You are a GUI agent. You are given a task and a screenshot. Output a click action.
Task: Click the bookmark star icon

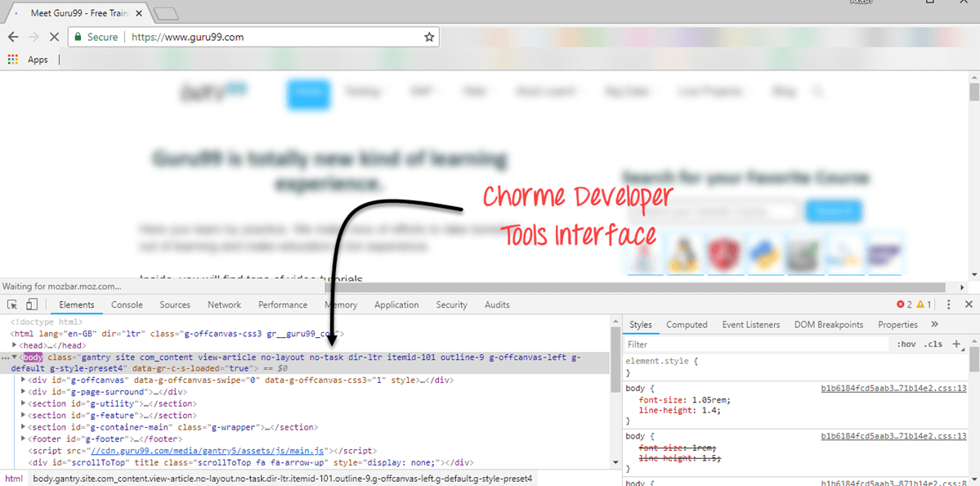[x=428, y=37]
